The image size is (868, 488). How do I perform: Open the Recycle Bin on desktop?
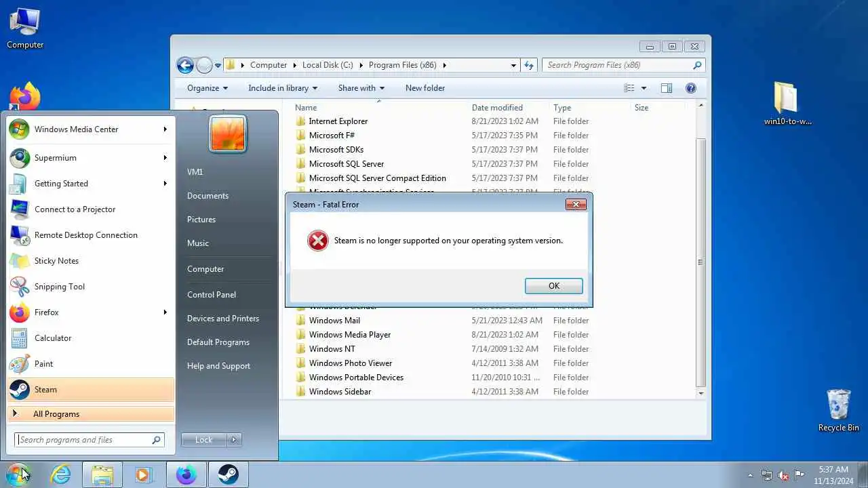click(838, 410)
